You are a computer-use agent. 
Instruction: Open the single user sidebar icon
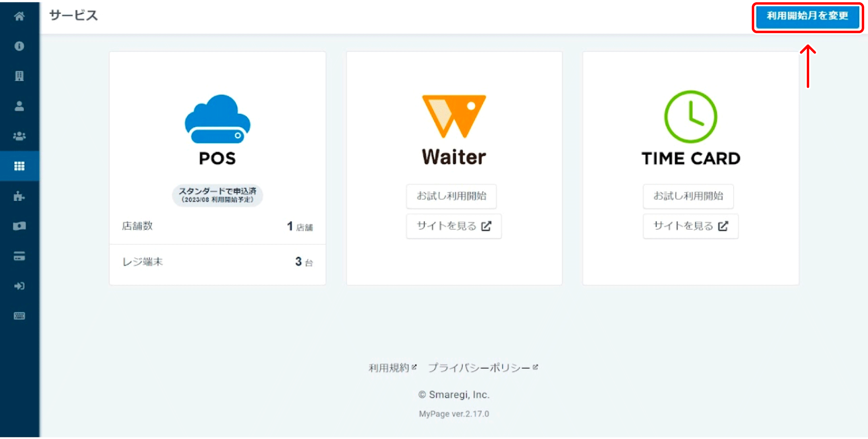tap(19, 106)
